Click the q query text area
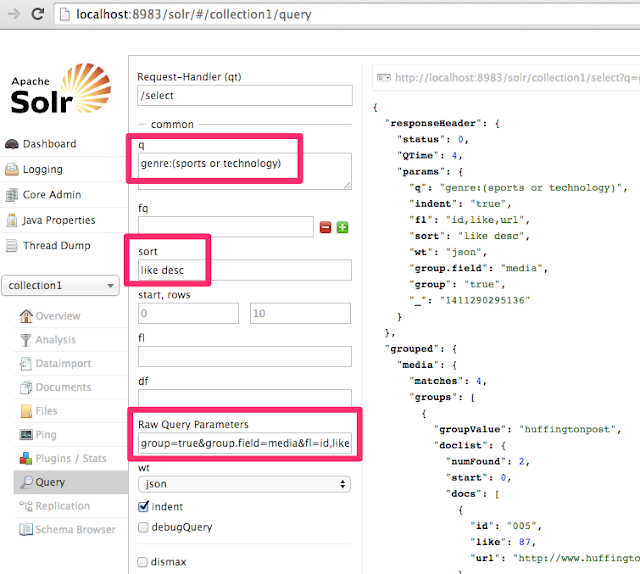This screenshot has height=574, width=640. pyautogui.click(x=244, y=171)
